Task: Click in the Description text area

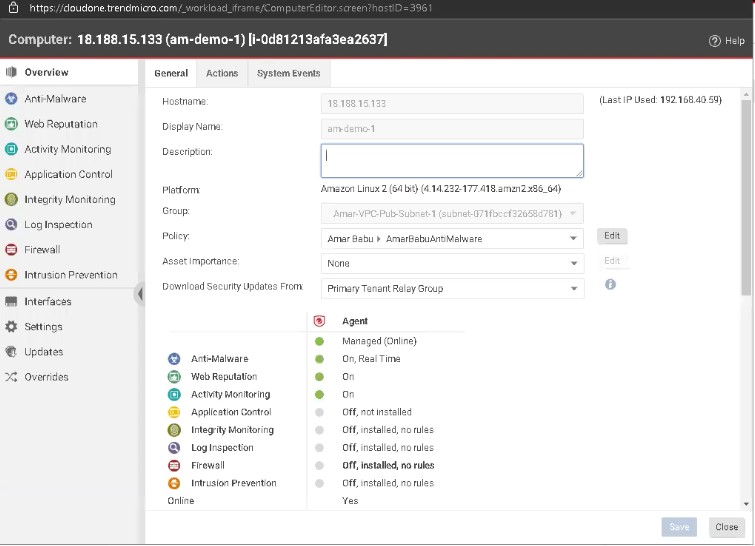Action: click(452, 160)
